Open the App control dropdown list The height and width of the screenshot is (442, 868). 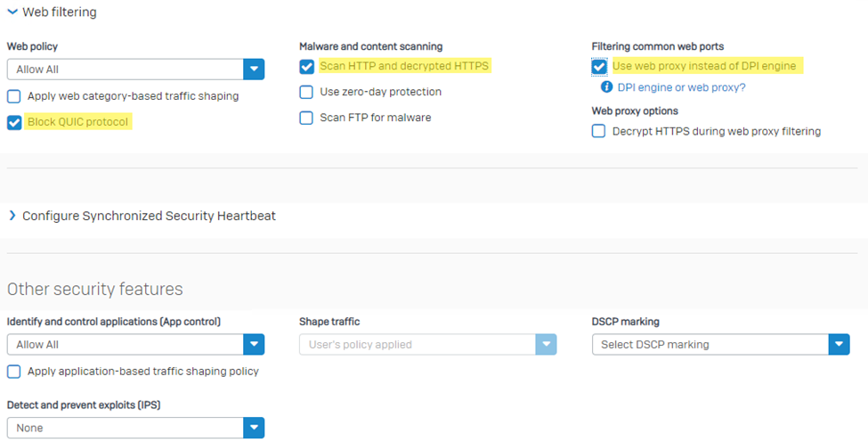(254, 345)
